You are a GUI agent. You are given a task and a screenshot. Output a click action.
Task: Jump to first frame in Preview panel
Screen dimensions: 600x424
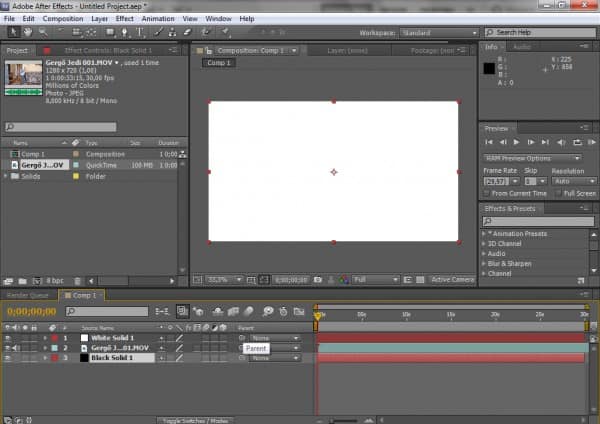tap(490, 143)
